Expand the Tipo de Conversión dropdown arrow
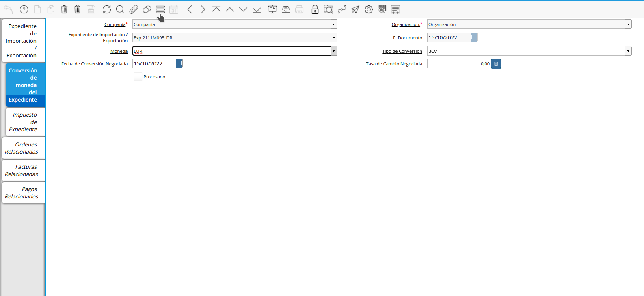644x296 pixels. [628, 51]
